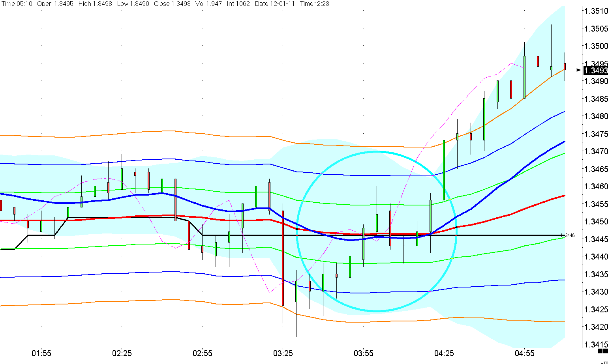608x364 pixels.
Task: Click the 1.3435 price axis label
Action: [596, 274]
